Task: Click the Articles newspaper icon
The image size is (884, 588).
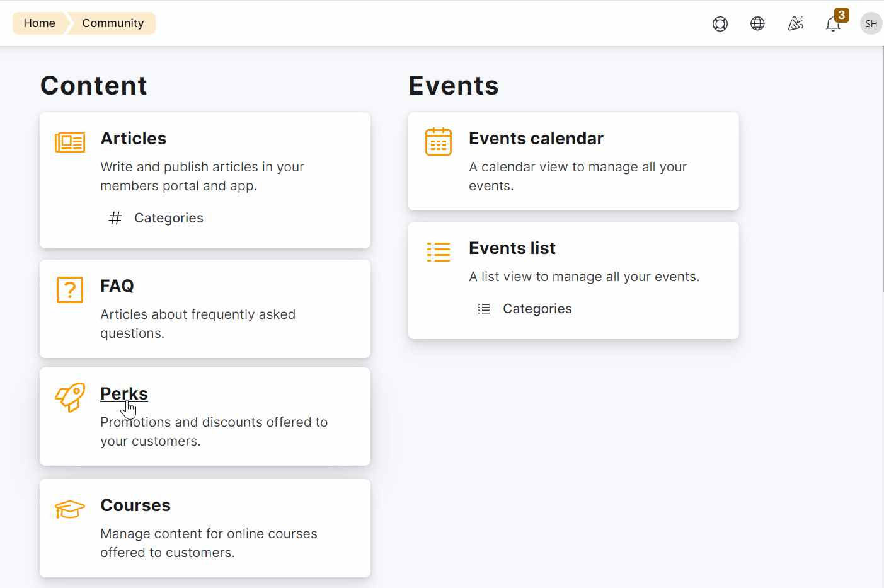Action: [70, 142]
